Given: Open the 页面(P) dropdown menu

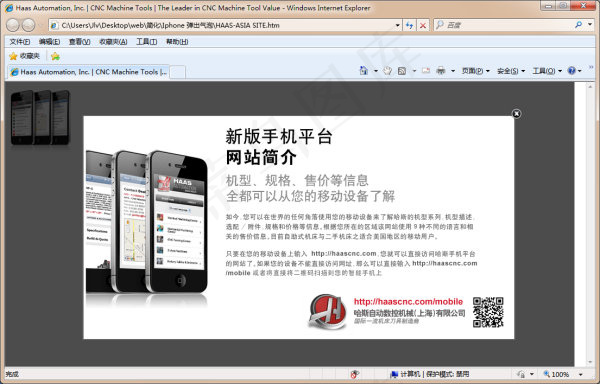Looking at the screenshot, I should click(475, 71).
